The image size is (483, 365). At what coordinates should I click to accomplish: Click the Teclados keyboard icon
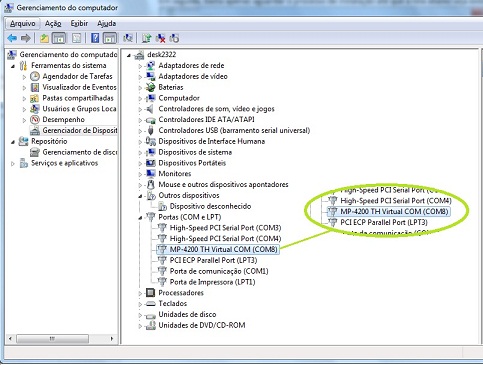[151, 304]
